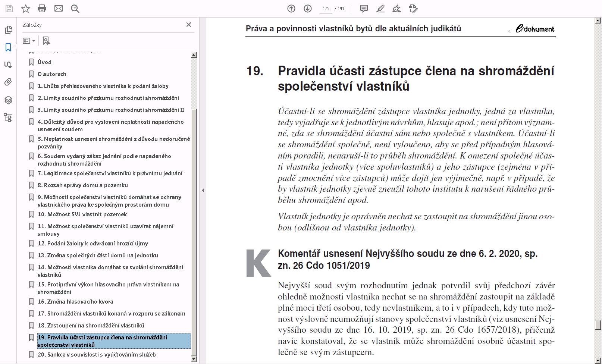The width and height of the screenshot is (602, 364).
Task: Select the highlight text pen tool
Action: [x=380, y=8]
